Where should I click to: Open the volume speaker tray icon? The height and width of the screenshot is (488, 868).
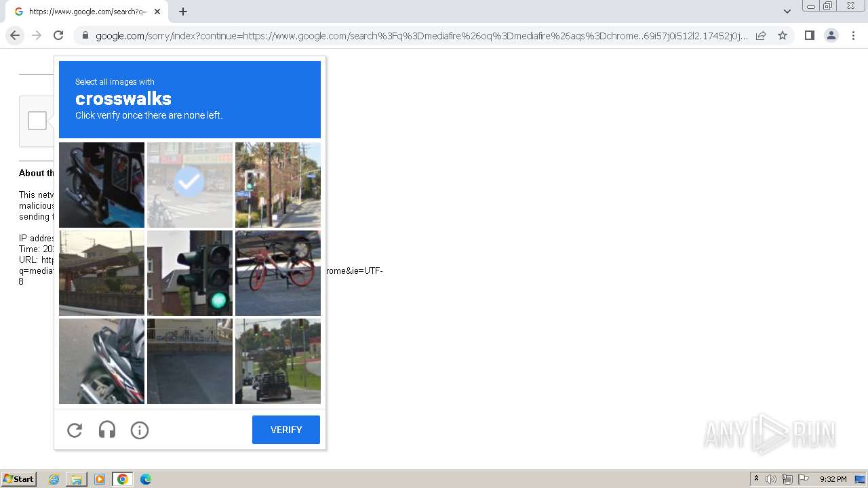coord(771,479)
